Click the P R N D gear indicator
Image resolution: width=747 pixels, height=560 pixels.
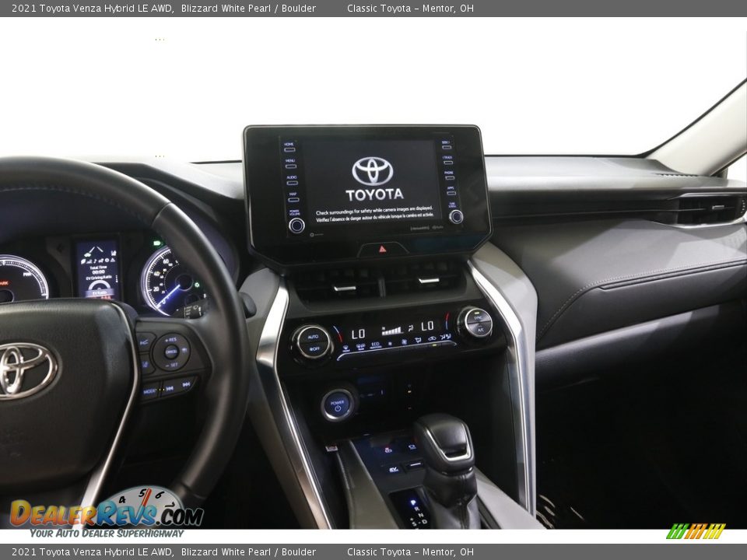419,514
